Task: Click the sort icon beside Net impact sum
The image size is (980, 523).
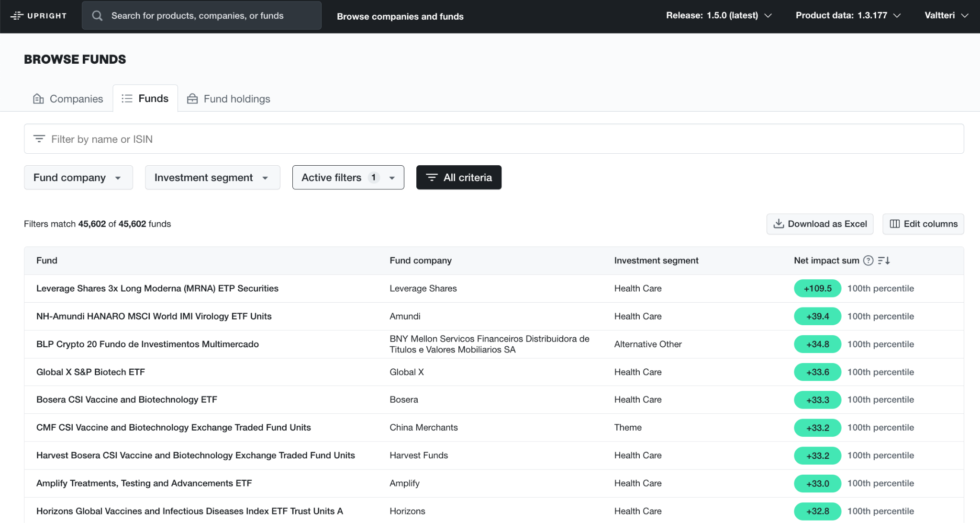Action: tap(884, 261)
